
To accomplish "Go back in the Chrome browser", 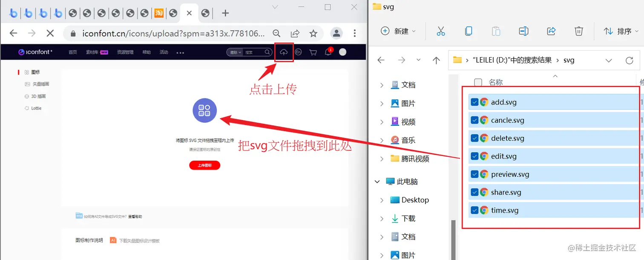I will tap(14, 33).
